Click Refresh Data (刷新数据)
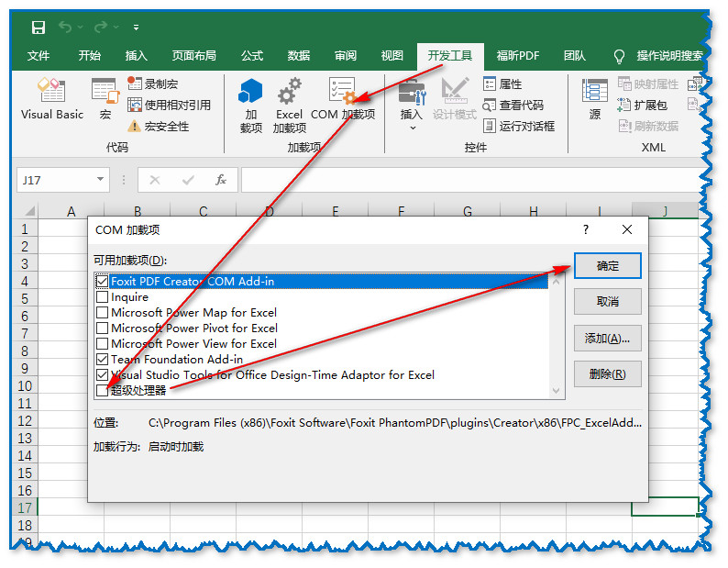Screen dimensions: 728x568 pyautogui.click(x=648, y=126)
